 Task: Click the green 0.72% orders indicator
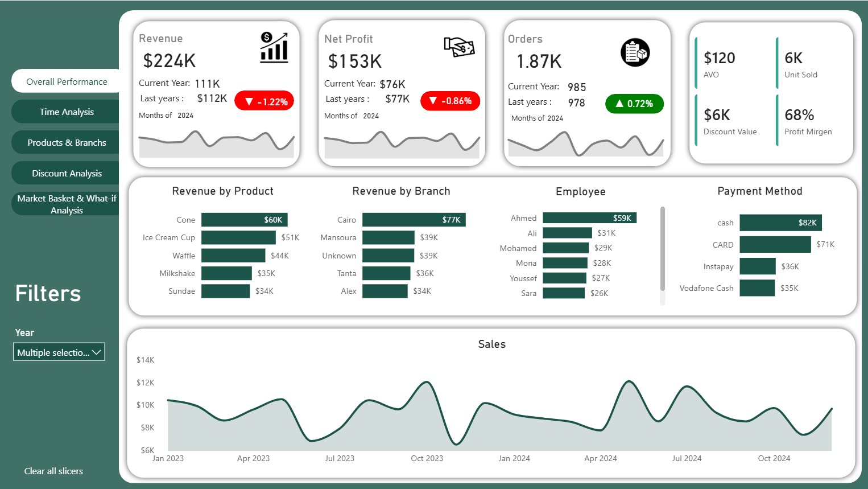[x=634, y=104]
